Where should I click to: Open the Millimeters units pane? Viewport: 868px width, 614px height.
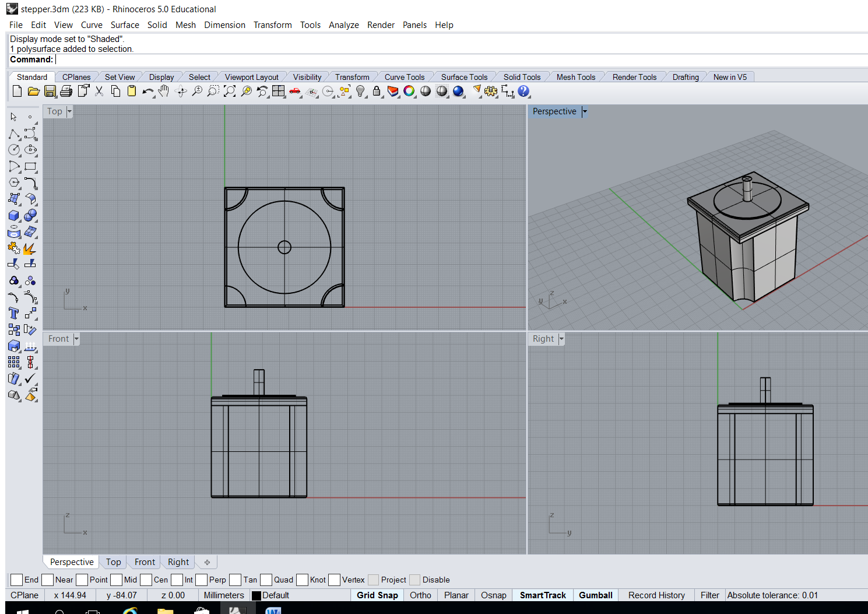point(224,595)
